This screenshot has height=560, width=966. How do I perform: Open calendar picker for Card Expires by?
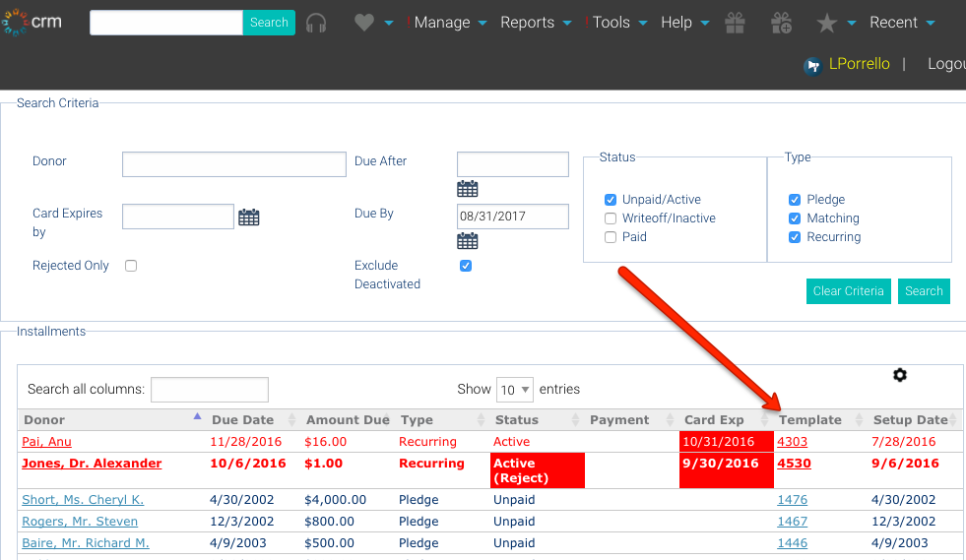point(249,218)
